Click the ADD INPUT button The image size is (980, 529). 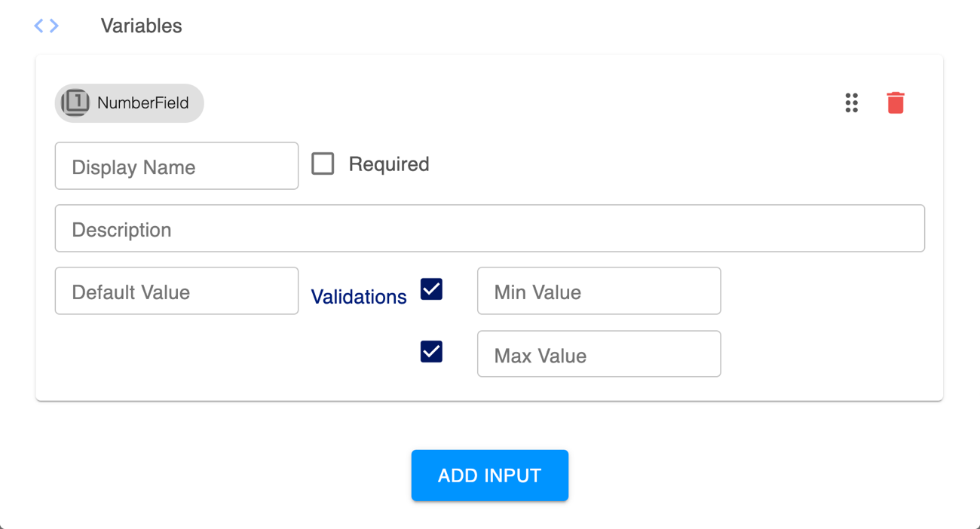(490, 475)
